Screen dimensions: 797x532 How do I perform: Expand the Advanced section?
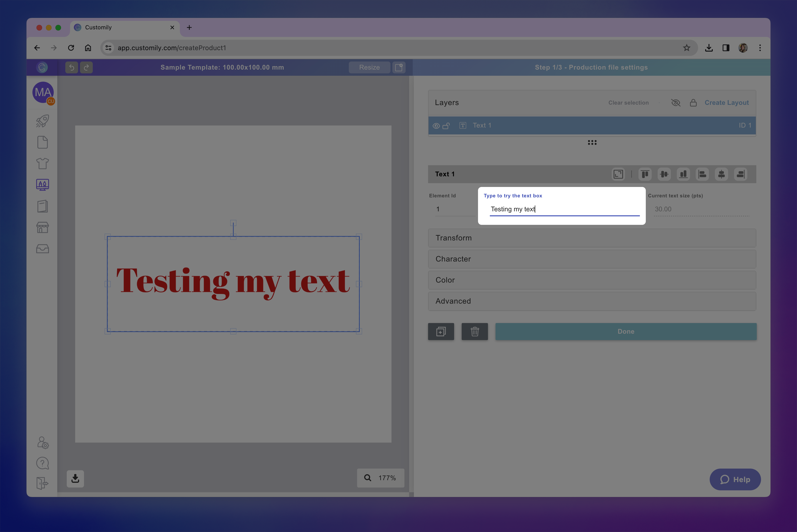(592, 301)
